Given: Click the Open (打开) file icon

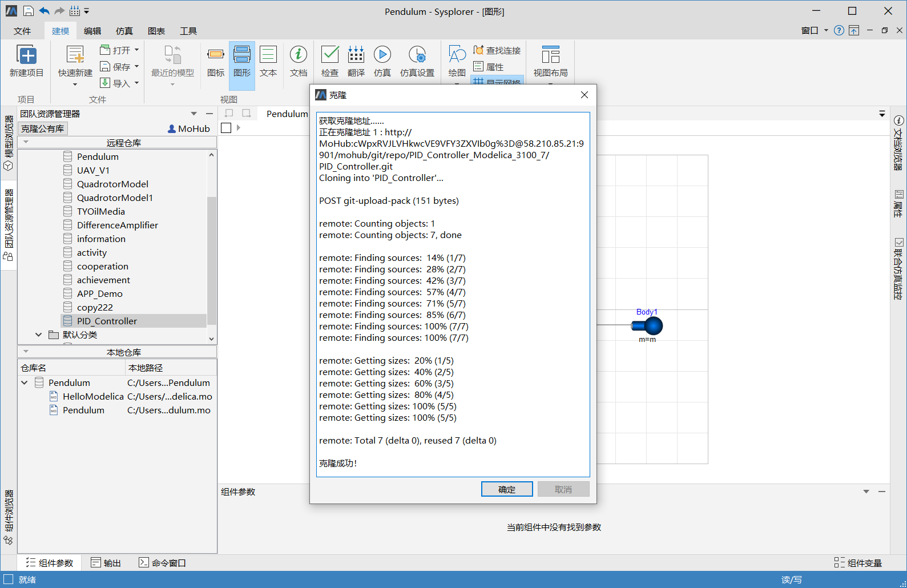Looking at the screenshot, I should pyautogui.click(x=105, y=50).
